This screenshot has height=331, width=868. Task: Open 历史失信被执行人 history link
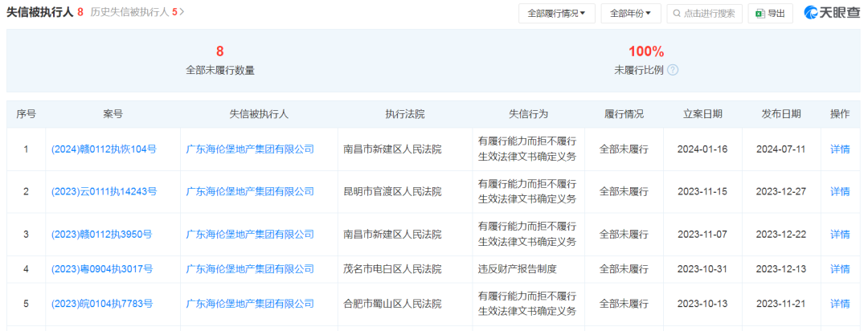point(137,12)
